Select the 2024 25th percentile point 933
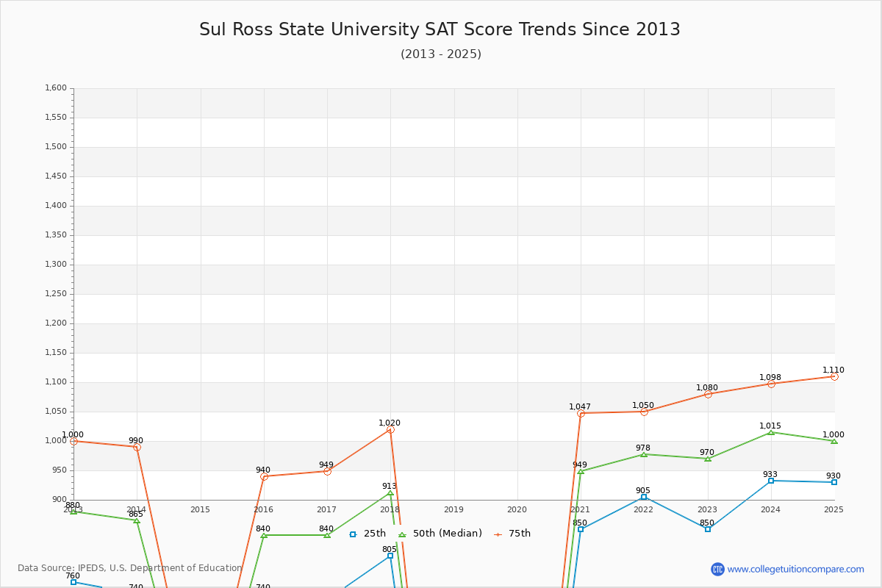882x588 pixels. click(x=771, y=481)
